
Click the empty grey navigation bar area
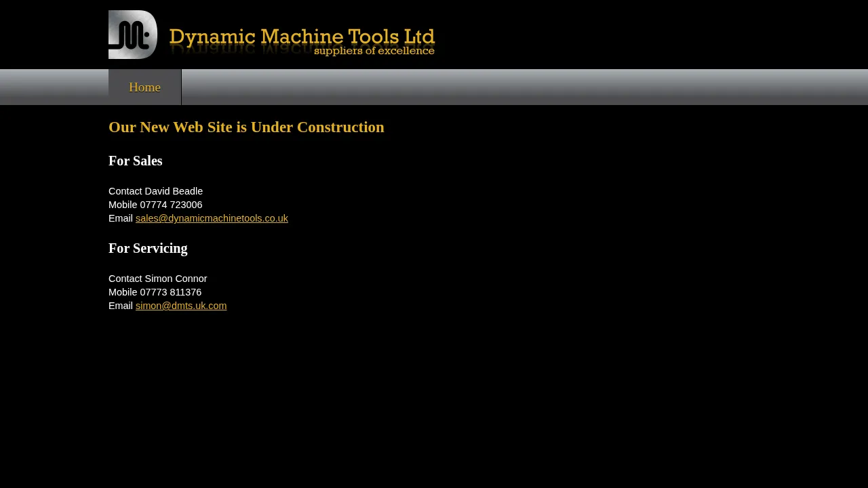[x=522, y=87]
